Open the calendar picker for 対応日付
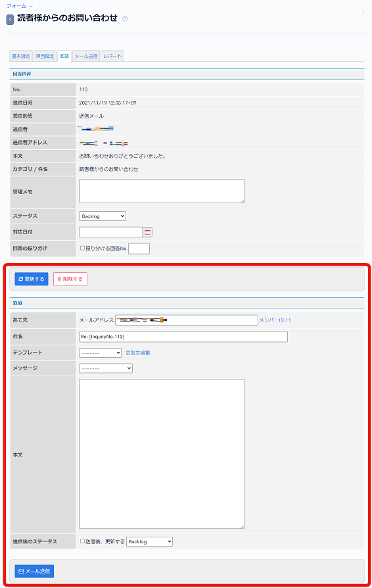The image size is (372, 588). [x=148, y=232]
